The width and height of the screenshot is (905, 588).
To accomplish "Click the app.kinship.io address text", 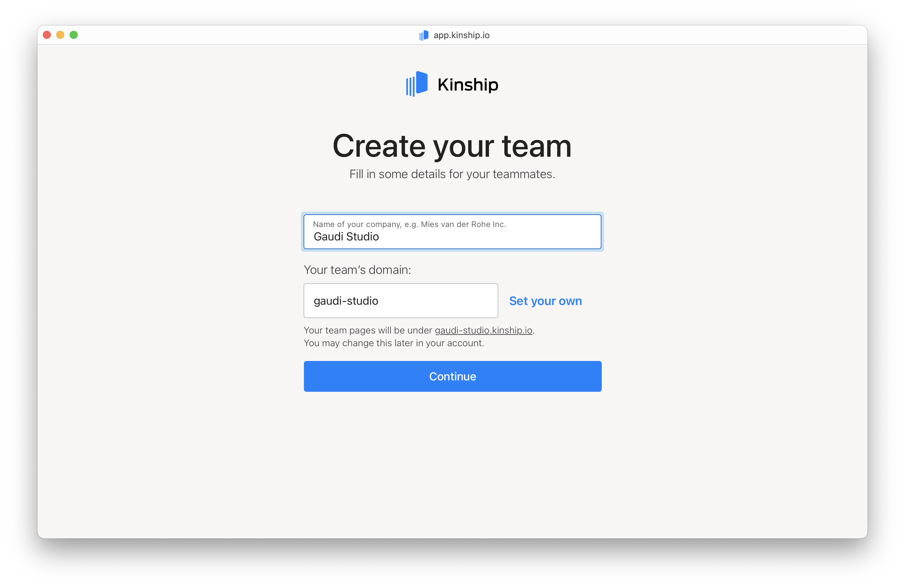I will click(461, 35).
